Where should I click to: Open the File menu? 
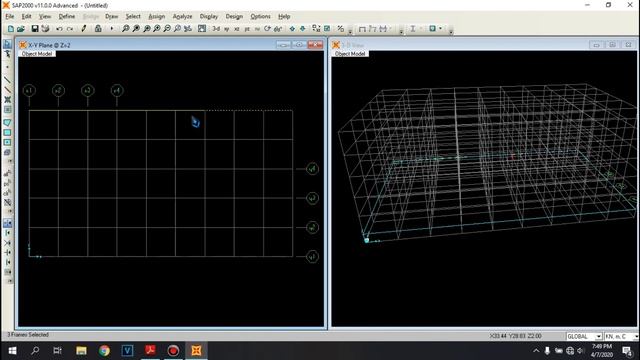(x=9, y=17)
